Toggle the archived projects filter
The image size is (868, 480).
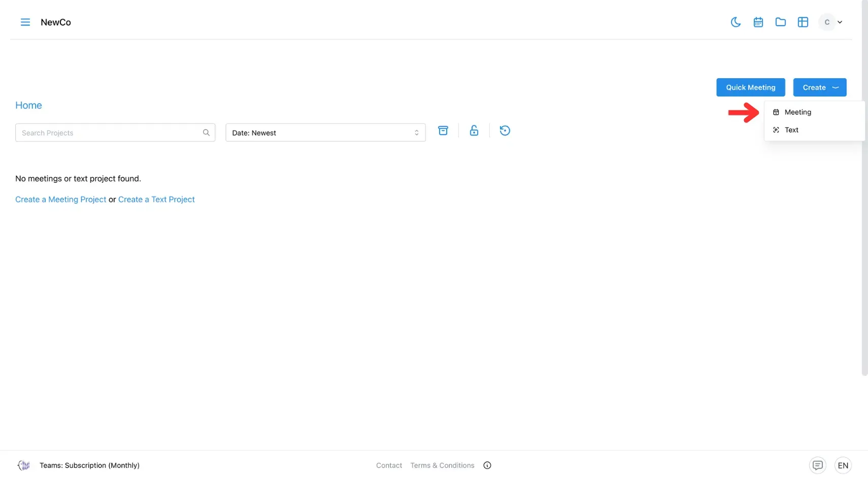coord(443,131)
